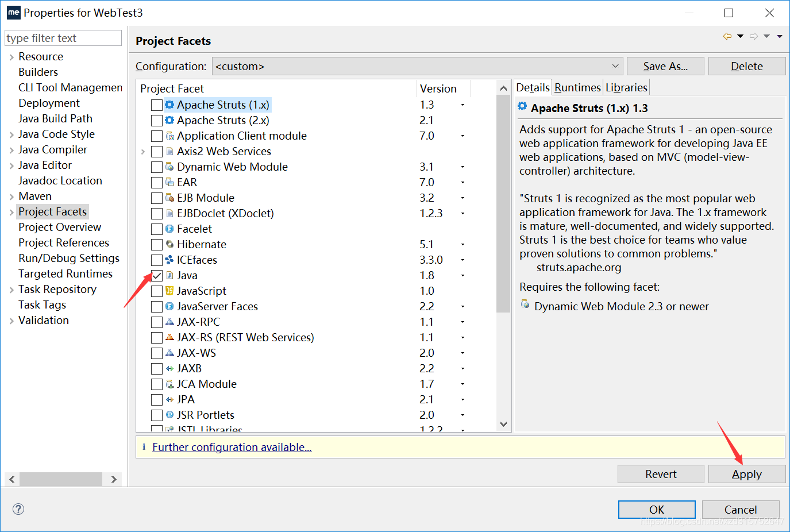Click the Axis2 Web Services document icon

tap(169, 151)
